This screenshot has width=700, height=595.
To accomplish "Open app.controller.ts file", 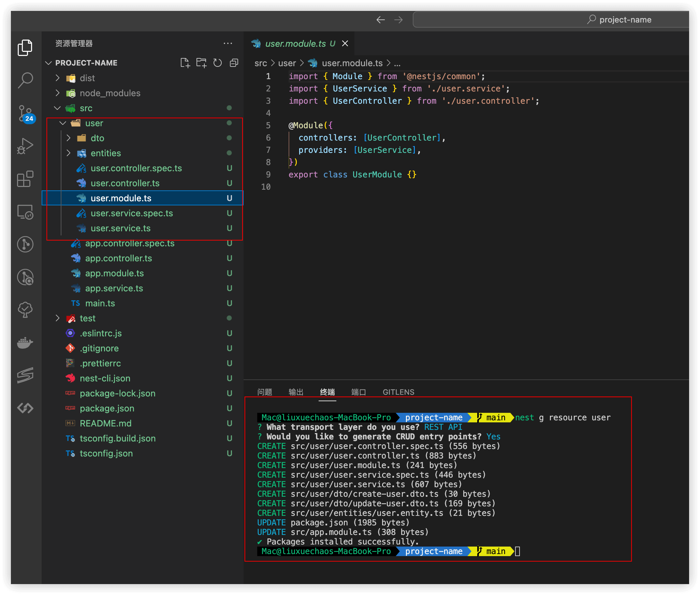I will click(142, 258).
